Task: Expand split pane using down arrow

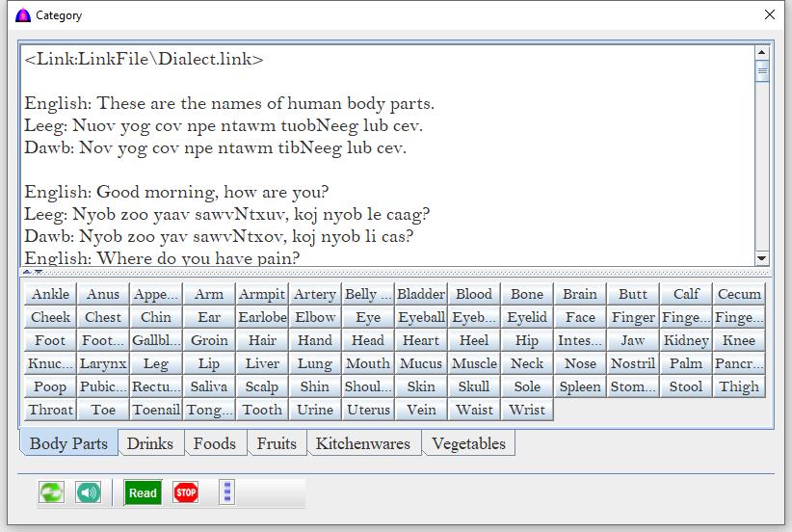Action: 38,273
